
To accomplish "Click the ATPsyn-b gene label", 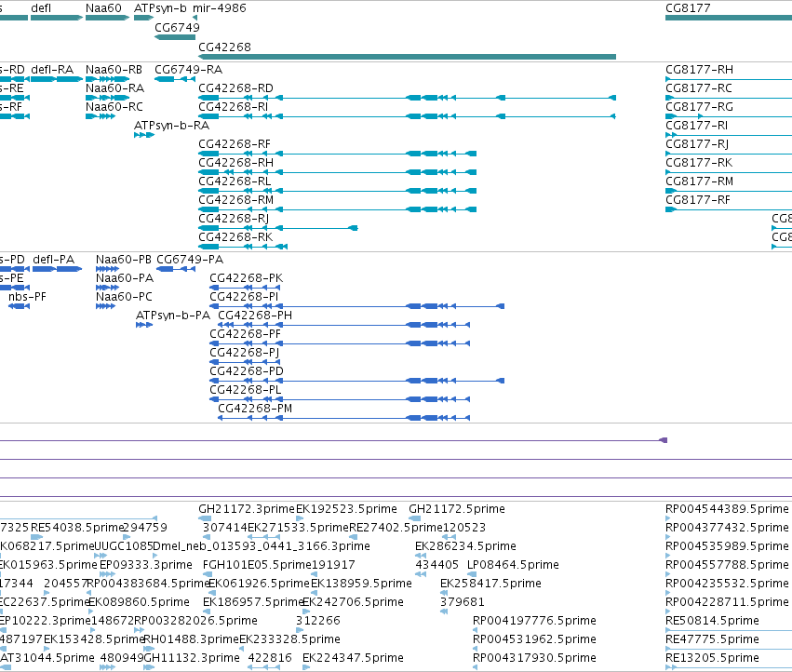I will click(160, 8).
